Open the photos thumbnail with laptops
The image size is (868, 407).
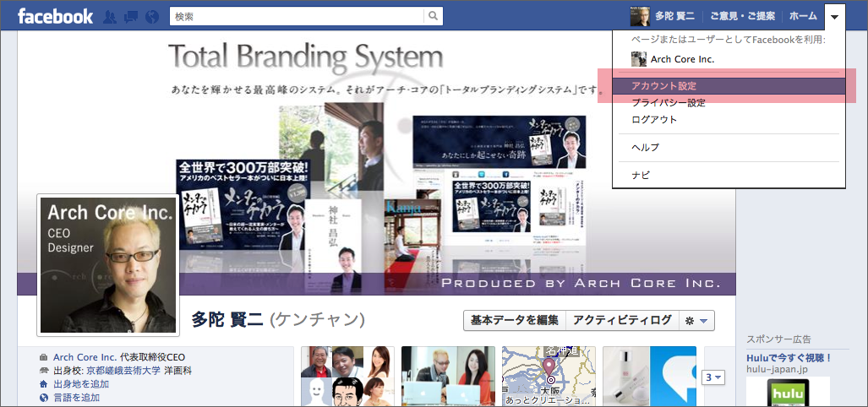click(449, 377)
